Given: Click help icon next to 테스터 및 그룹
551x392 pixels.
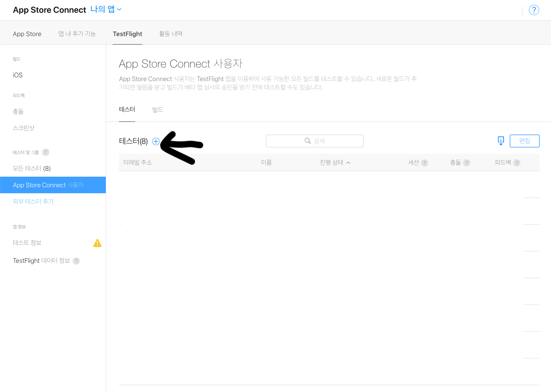Looking at the screenshot, I should (x=46, y=152).
